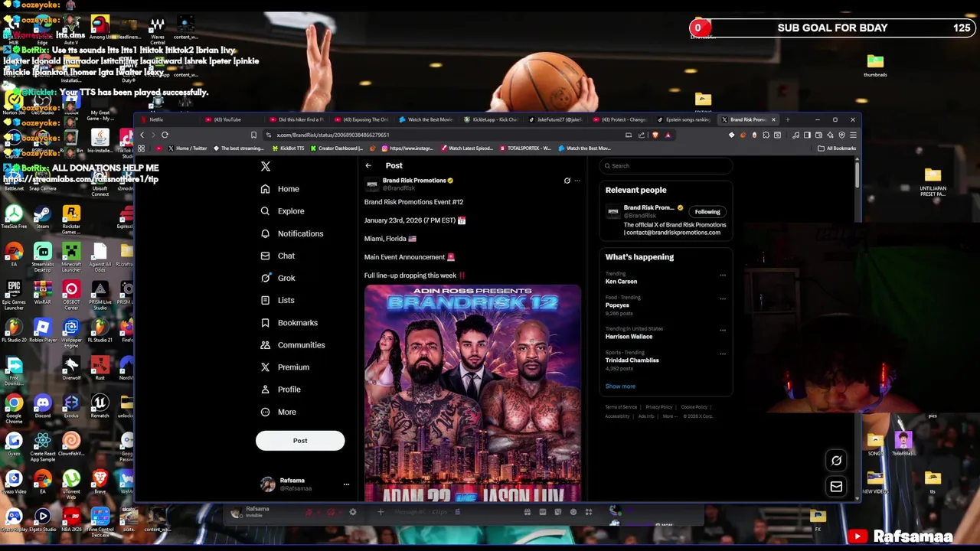The height and width of the screenshot is (551, 980).
Task: Open options for Popeyes trend
Action: pos(722,298)
